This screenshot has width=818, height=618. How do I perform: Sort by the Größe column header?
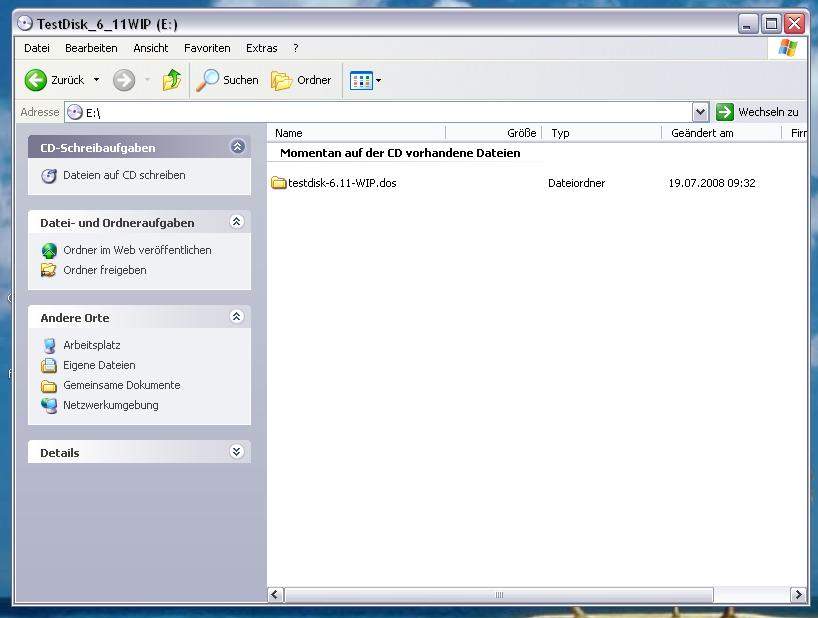coord(494,133)
